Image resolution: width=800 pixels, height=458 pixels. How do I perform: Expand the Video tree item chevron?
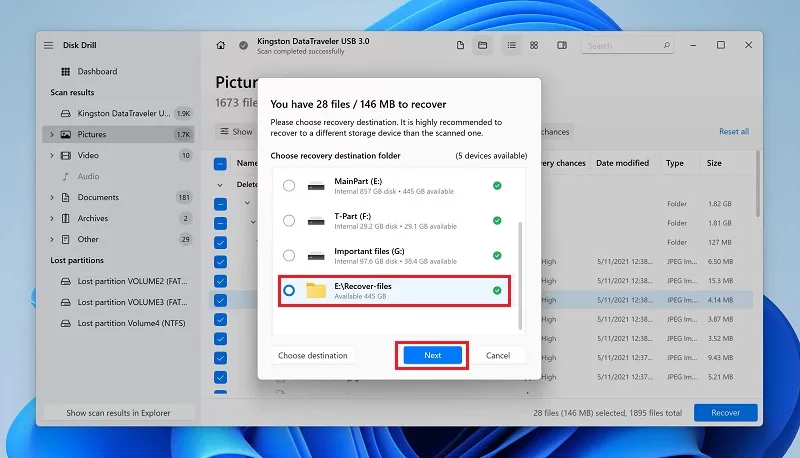point(52,155)
